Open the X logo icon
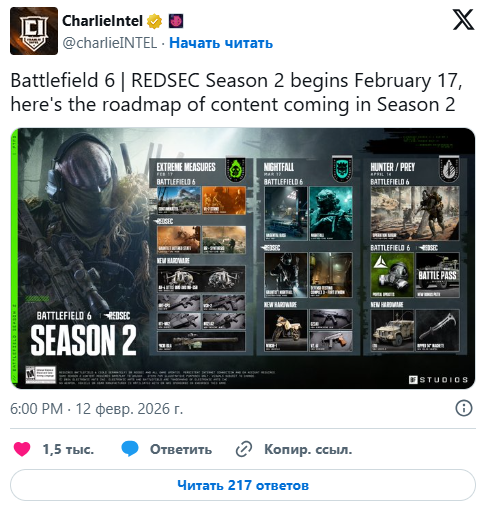This screenshot has height=511, width=486. [463, 20]
